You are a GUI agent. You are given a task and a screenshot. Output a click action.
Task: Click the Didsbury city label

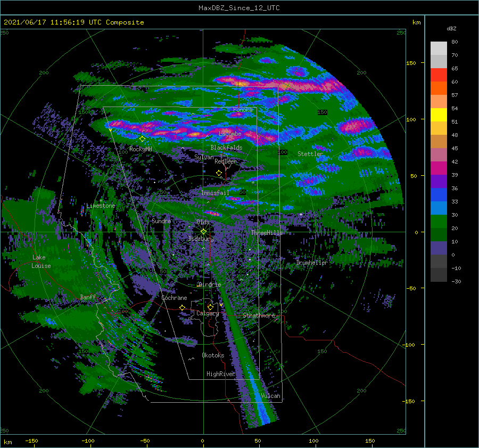(x=201, y=239)
